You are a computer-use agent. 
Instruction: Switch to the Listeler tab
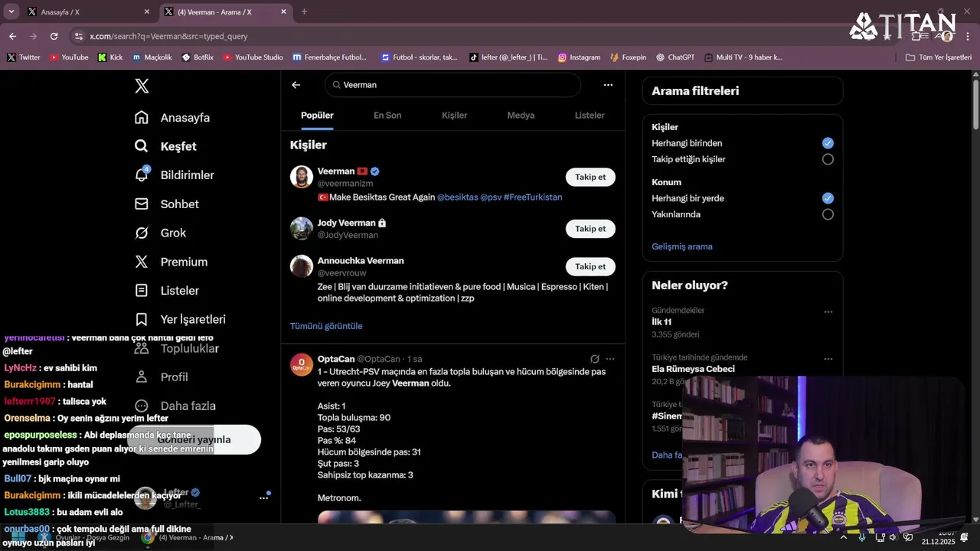590,116
